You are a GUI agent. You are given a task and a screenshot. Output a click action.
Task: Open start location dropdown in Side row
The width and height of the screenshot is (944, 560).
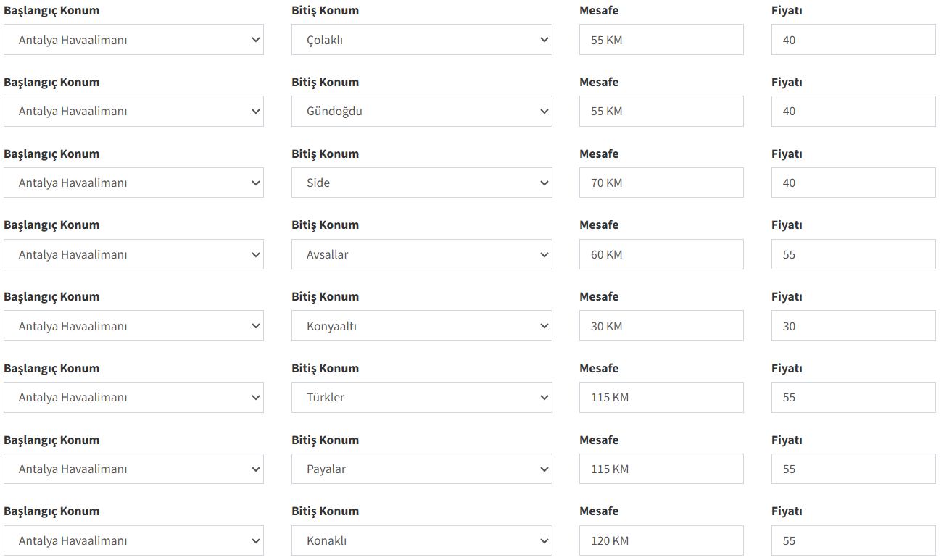(133, 183)
